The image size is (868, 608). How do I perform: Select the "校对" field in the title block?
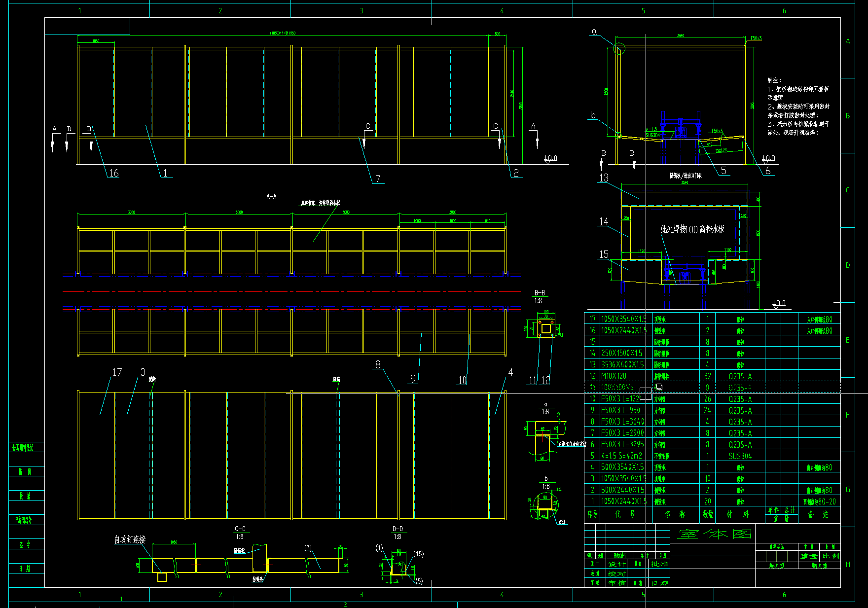click(x=616, y=574)
